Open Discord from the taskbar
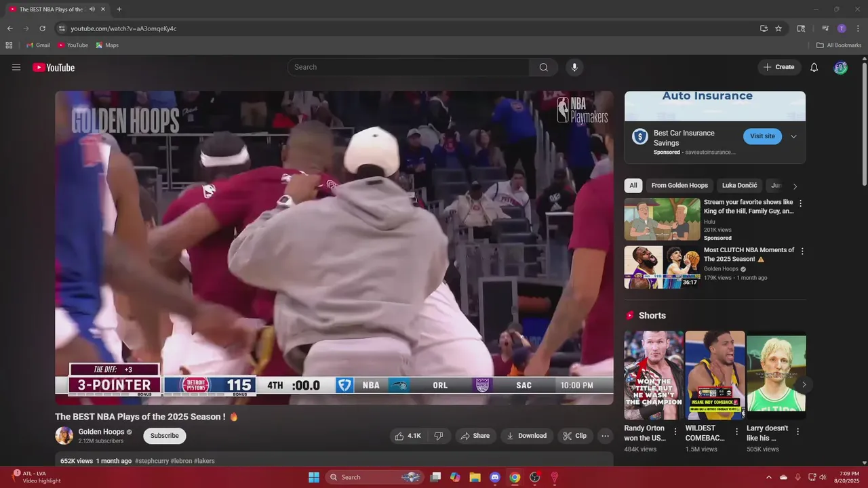868x488 pixels. [x=495, y=477]
